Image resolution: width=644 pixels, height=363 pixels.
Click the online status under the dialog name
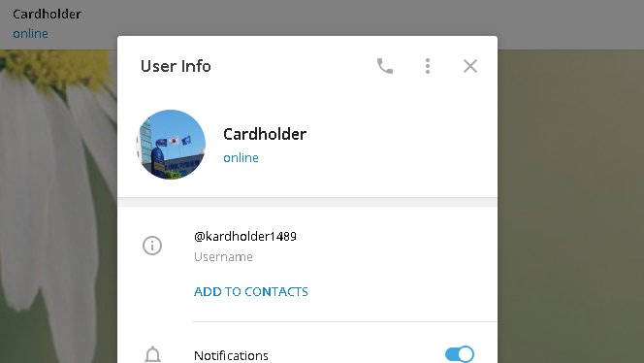pyautogui.click(x=241, y=158)
